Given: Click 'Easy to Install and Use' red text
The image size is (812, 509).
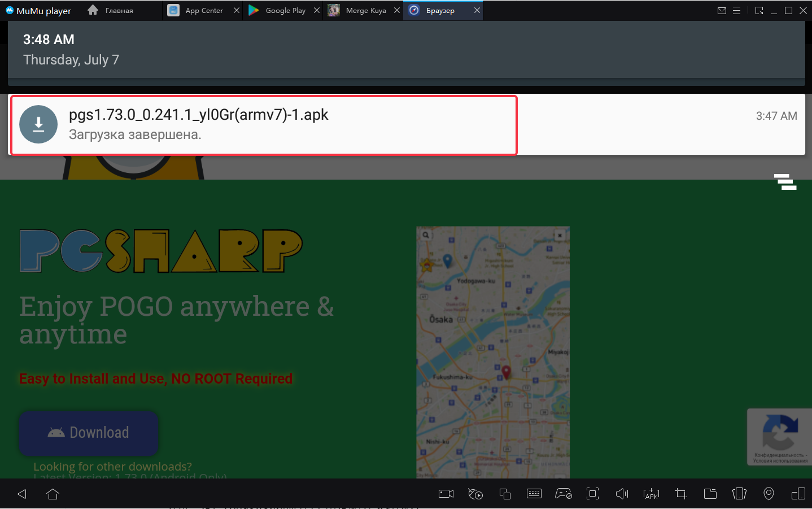Looking at the screenshot, I should pos(156,379).
